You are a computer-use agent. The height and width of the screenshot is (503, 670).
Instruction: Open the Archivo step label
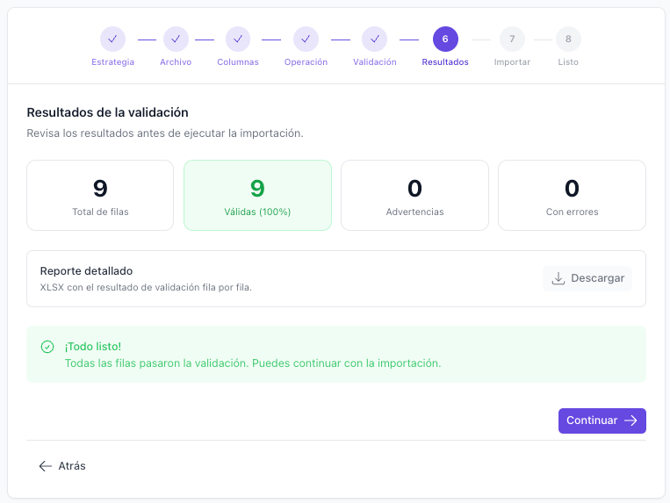pos(176,62)
